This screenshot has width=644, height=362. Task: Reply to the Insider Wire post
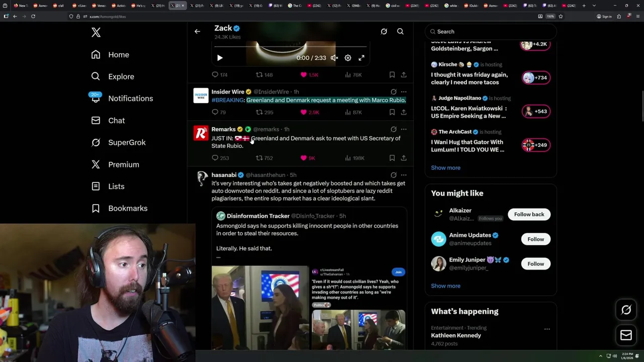[x=219, y=113]
